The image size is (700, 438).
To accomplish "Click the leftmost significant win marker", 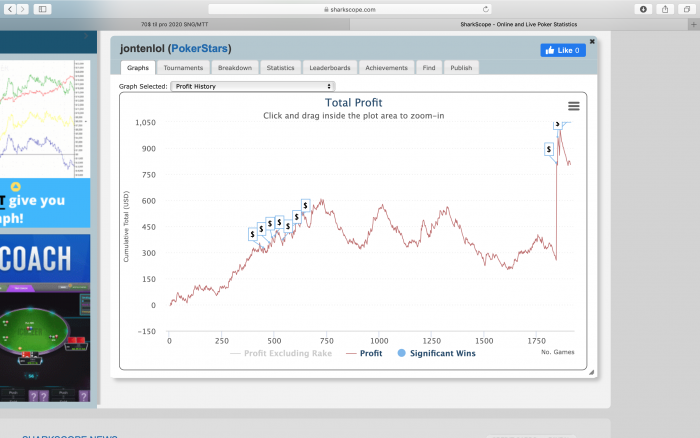I will [253, 234].
